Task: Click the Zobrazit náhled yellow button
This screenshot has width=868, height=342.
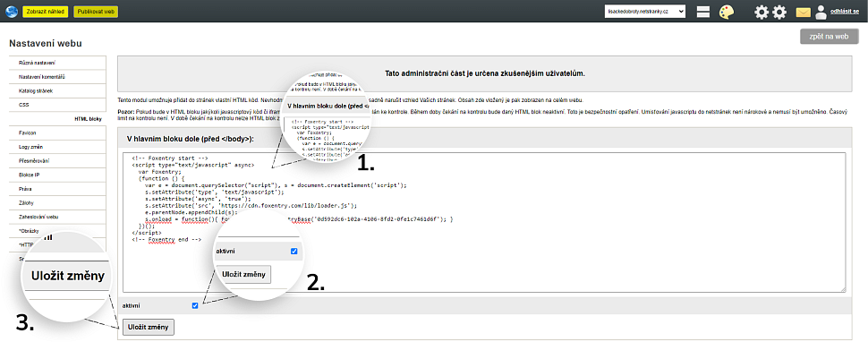Action: click(46, 12)
